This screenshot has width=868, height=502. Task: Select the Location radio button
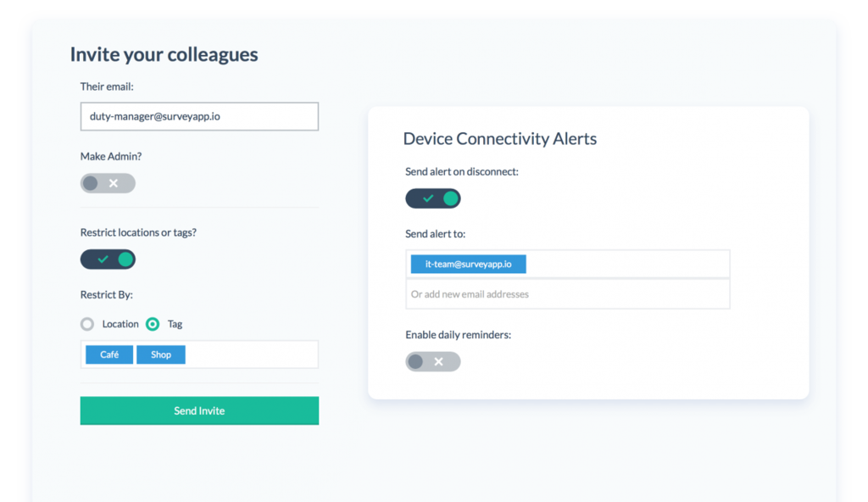point(87,324)
